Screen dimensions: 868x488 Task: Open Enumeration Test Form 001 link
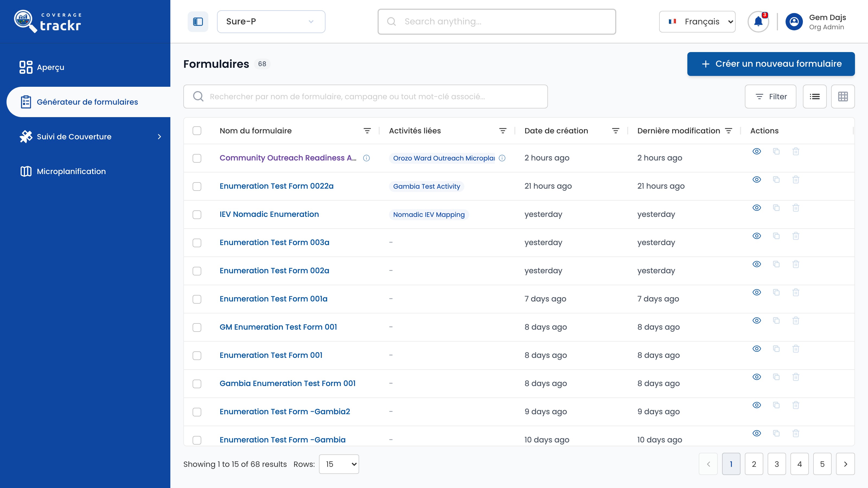[271, 355]
